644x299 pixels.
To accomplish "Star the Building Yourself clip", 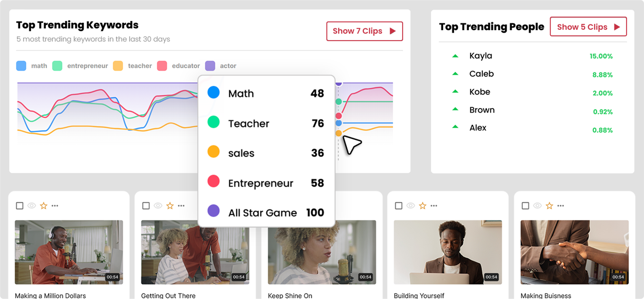I will pos(423,206).
